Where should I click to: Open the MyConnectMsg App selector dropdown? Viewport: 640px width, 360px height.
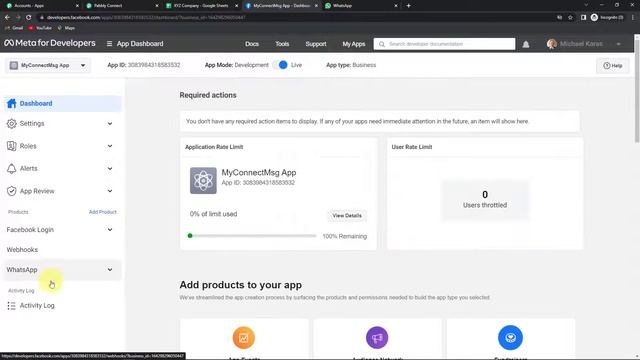(48, 65)
